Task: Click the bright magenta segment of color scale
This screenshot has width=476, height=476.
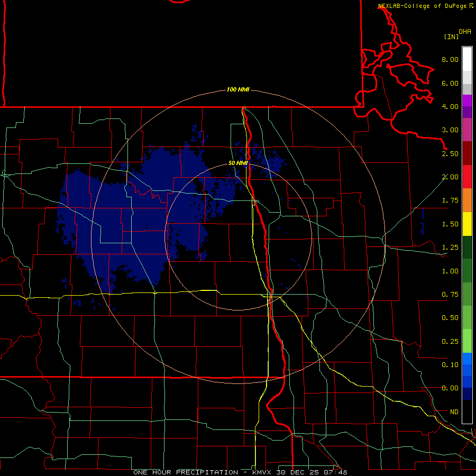Action: [x=467, y=100]
